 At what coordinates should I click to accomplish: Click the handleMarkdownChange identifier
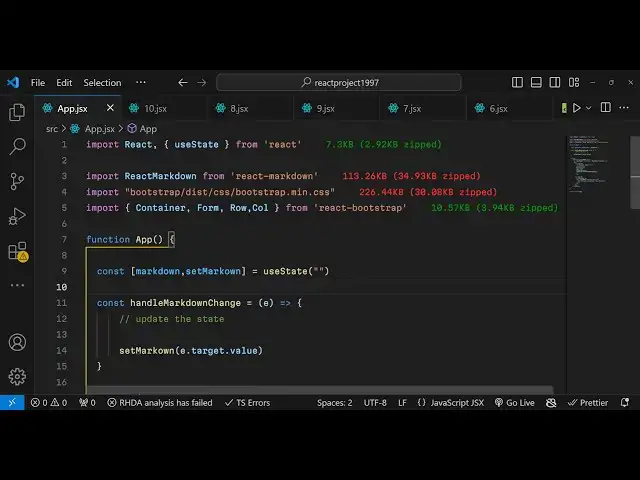185,303
